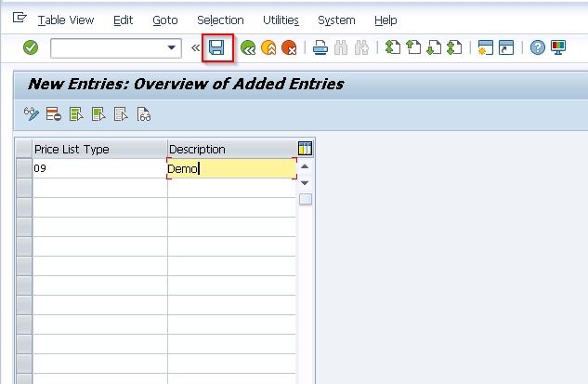Click the select-all corner cell of the table
Screen dimensions: 588x384
[24, 149]
